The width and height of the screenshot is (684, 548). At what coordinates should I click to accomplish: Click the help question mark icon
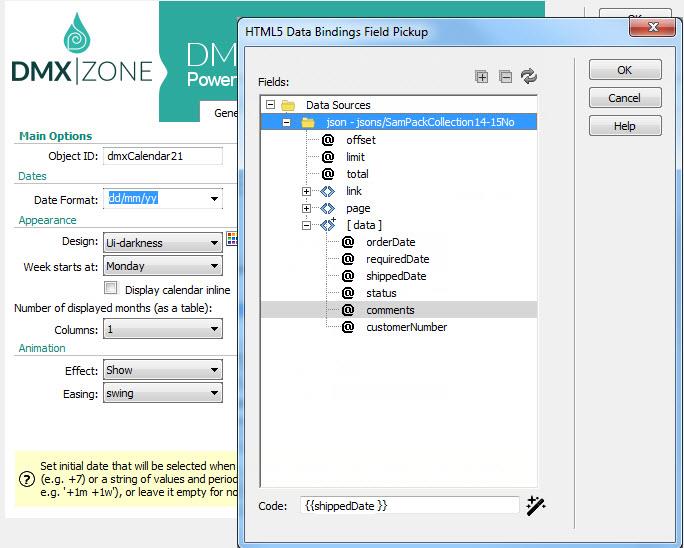coord(27,478)
